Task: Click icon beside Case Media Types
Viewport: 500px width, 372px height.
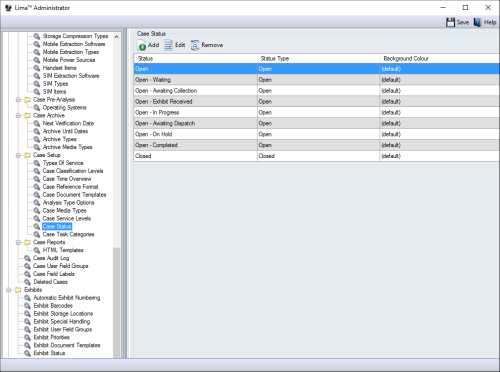Action: [37, 211]
